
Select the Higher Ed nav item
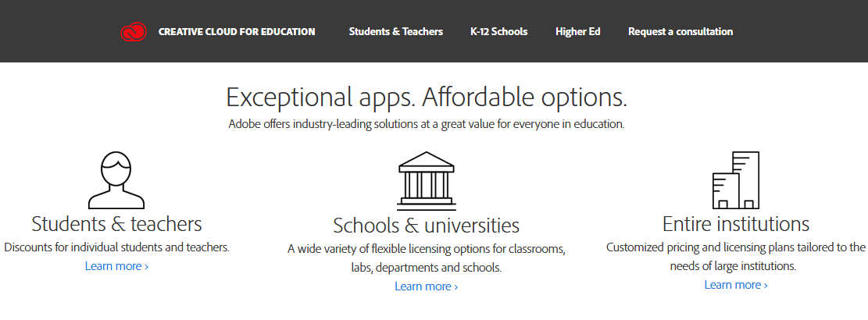pos(577,32)
